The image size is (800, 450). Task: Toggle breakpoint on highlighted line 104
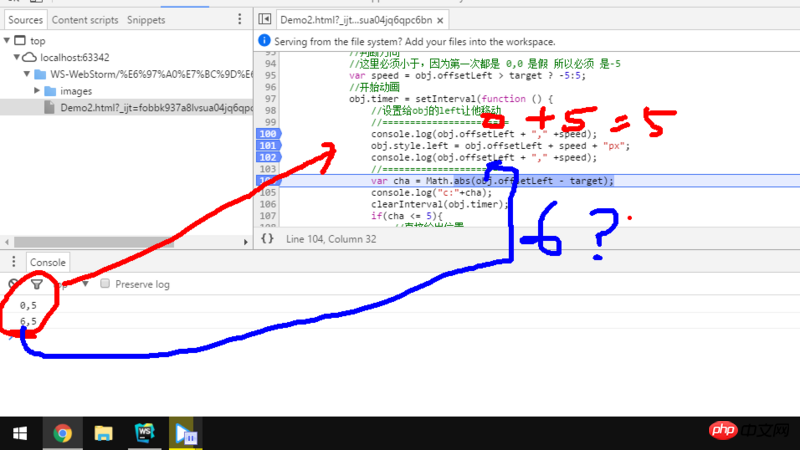268,181
